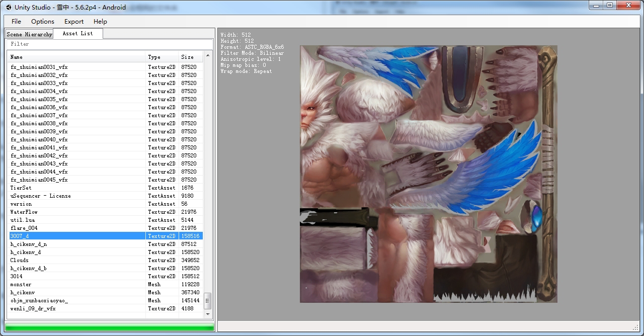Select the fx_shuimian0041_vfx row
Screen dimensions: 644x336
point(106,147)
